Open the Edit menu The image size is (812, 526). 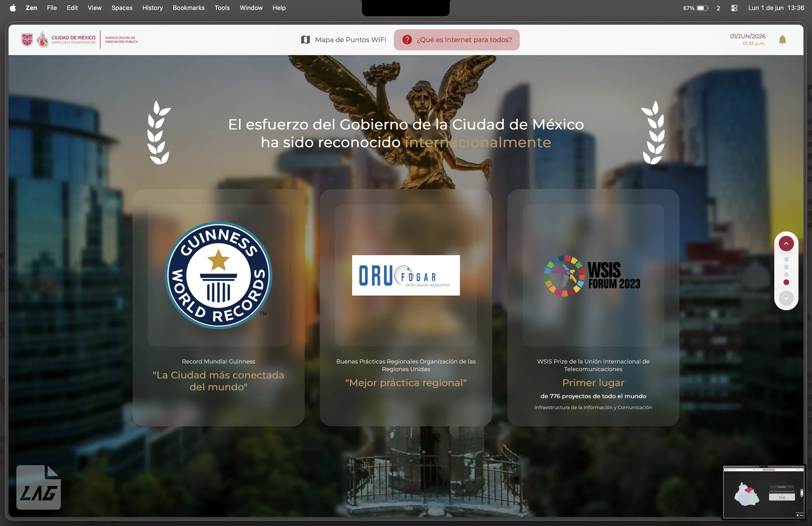tap(72, 8)
